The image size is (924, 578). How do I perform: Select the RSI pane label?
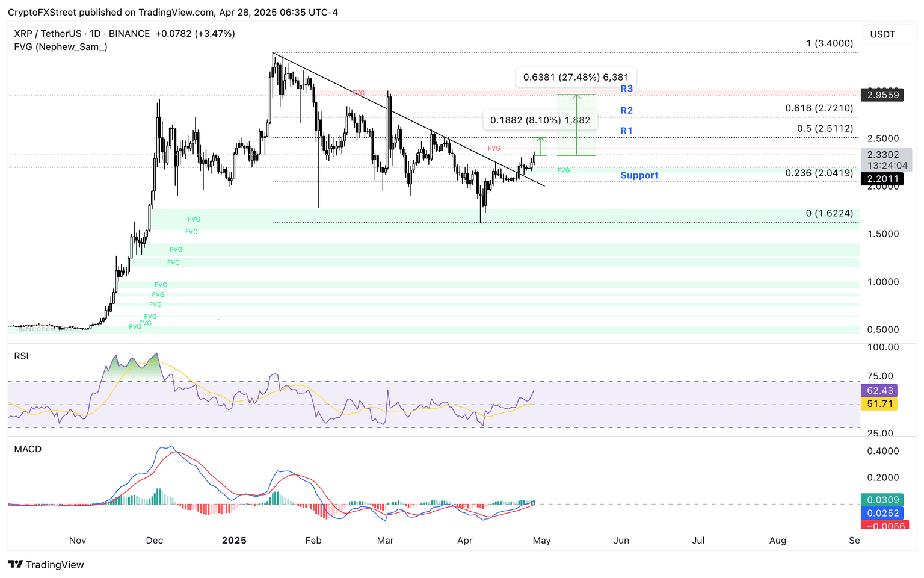point(20,356)
